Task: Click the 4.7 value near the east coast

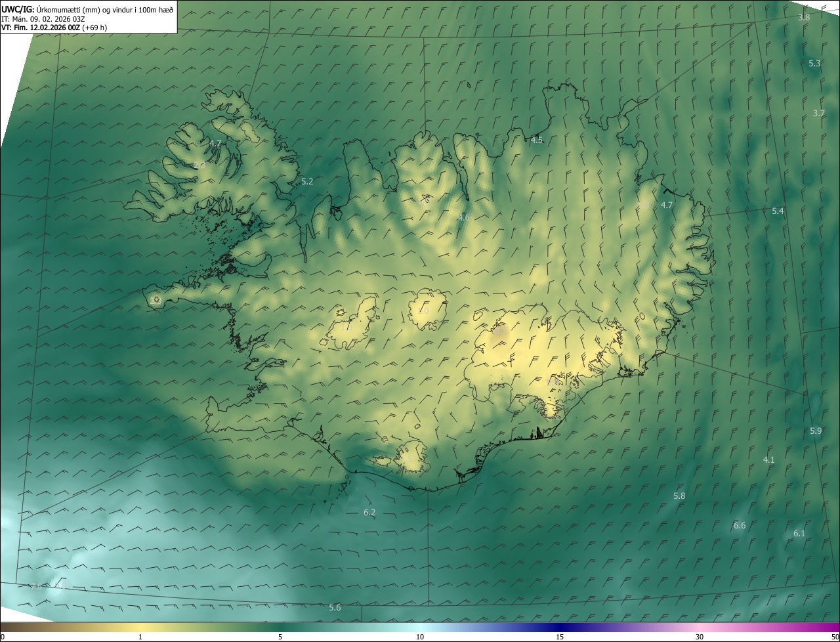Action: 667,205
